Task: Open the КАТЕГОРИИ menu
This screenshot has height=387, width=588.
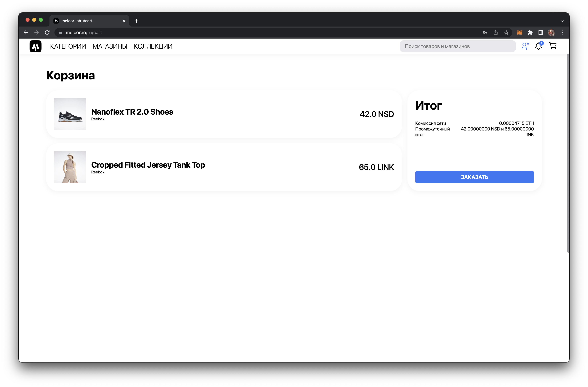Action: 68,46
